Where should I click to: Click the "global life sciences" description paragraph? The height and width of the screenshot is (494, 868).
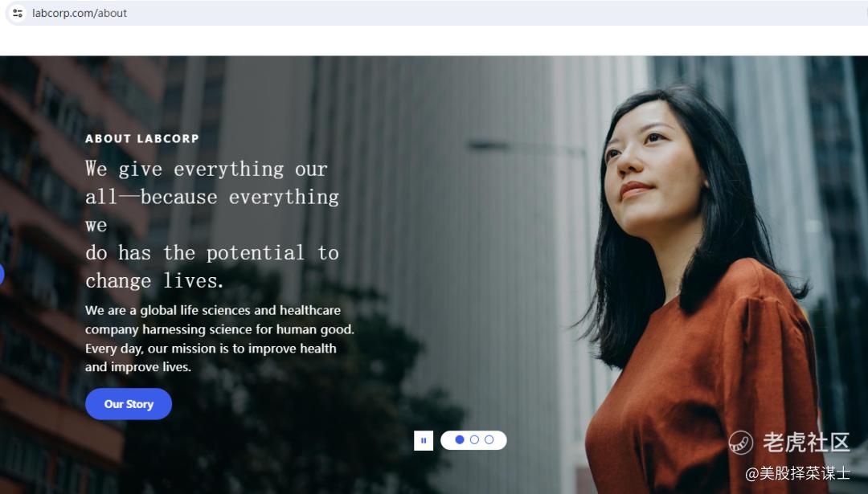(x=219, y=338)
